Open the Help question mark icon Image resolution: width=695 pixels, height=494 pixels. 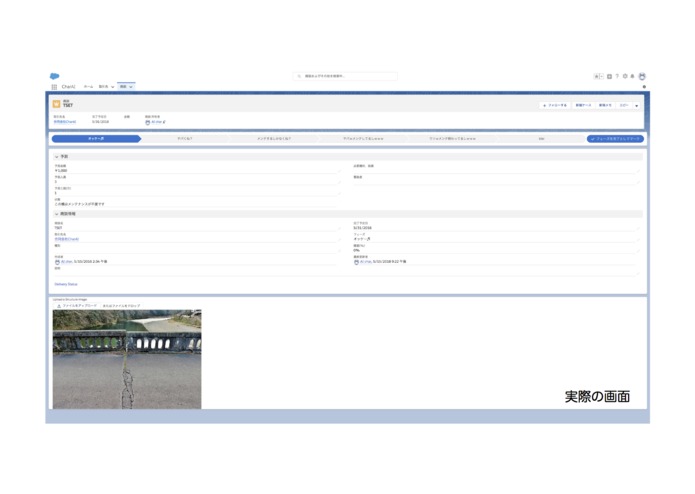(x=617, y=76)
